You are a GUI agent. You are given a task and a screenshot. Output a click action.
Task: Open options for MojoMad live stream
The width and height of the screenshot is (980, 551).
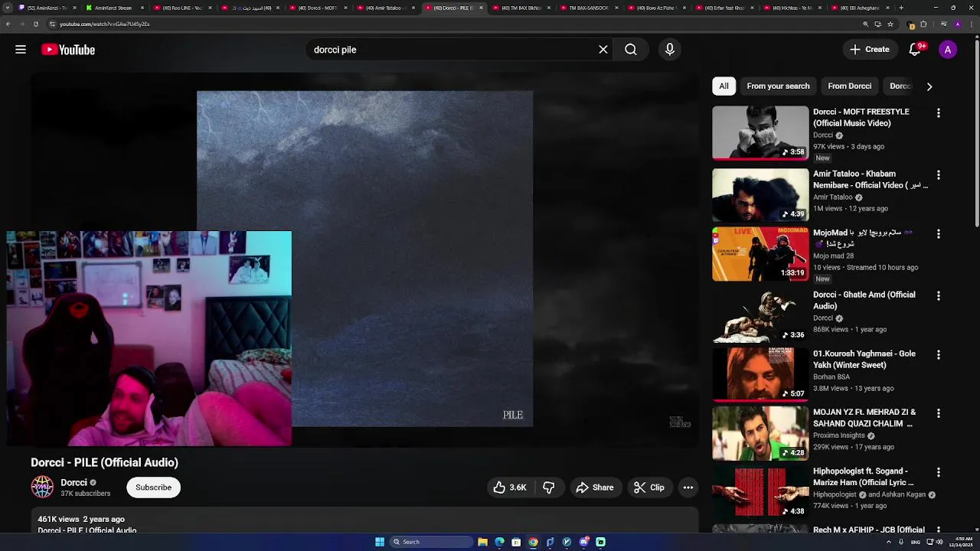coord(939,234)
